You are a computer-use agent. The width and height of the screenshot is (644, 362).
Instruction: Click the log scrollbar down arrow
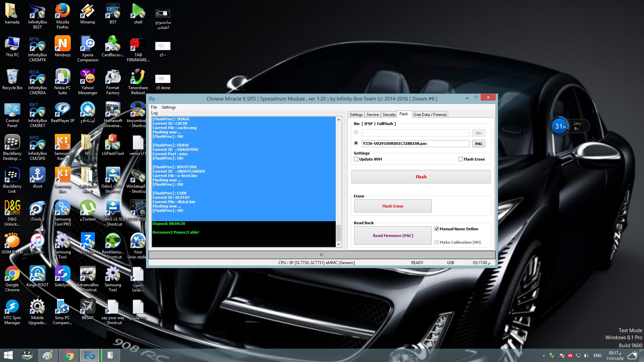338,244
